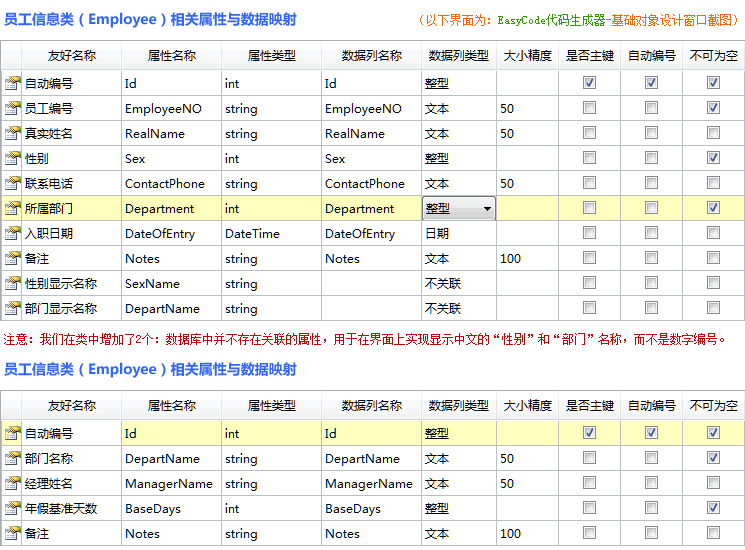Viewport: 745px width, 550px height.
Task: Click the row icon beside 经理姓名
Action: click(12, 484)
